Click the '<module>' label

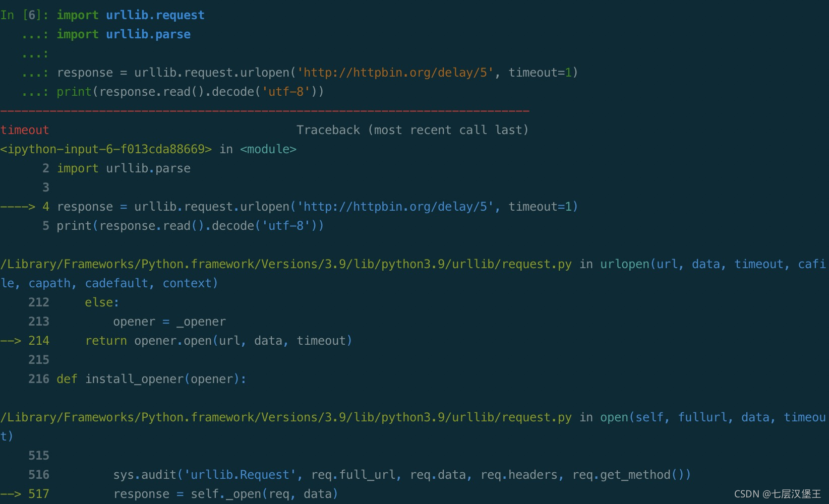click(268, 149)
